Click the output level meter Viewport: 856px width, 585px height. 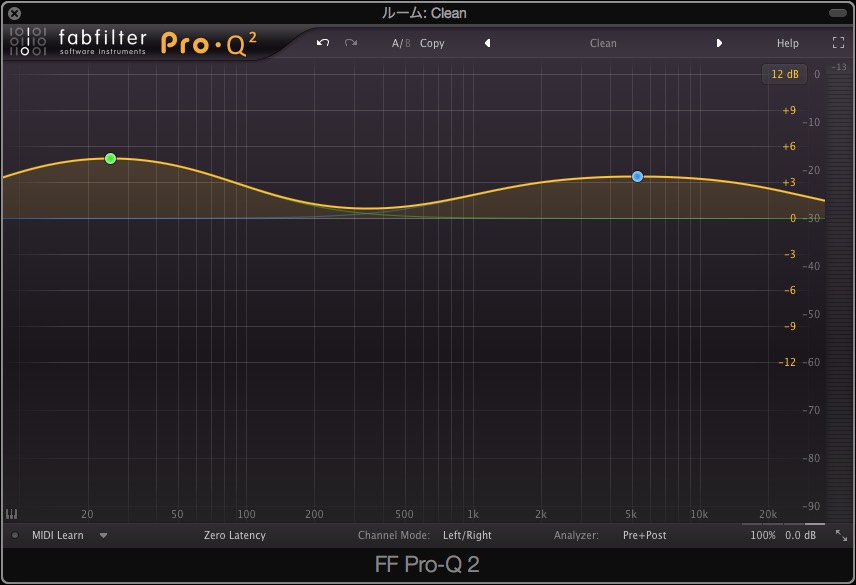(839, 295)
